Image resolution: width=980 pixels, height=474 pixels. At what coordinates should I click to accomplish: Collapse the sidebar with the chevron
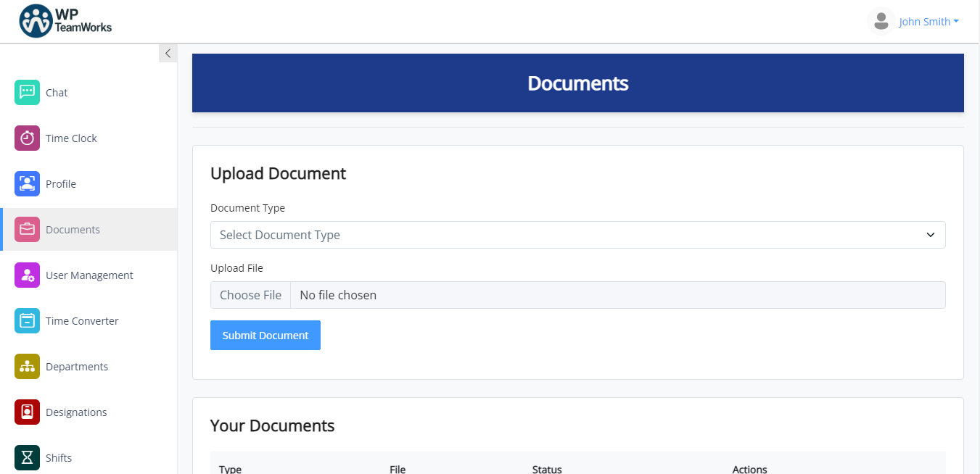(168, 52)
